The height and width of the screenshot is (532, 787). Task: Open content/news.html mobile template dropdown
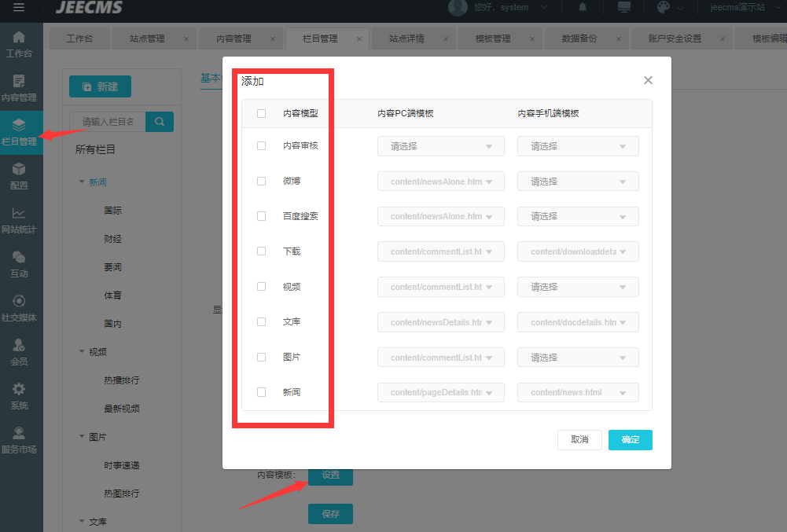[x=578, y=392]
